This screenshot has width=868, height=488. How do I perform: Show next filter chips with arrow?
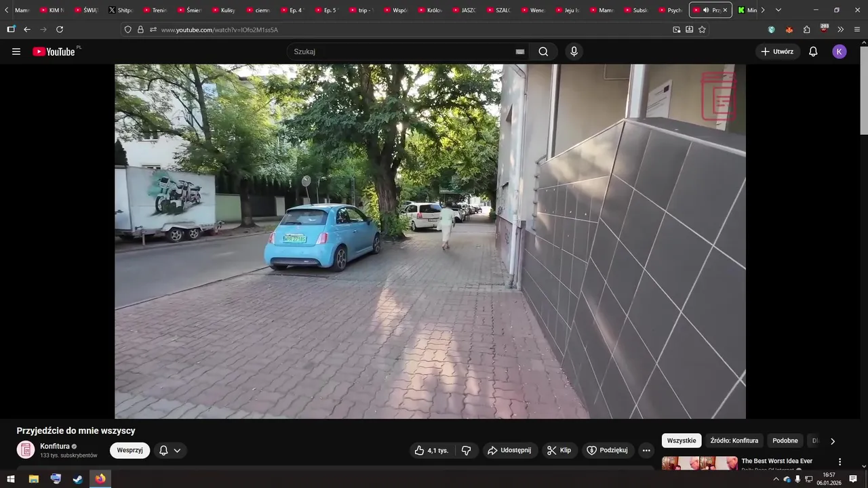tap(833, 441)
